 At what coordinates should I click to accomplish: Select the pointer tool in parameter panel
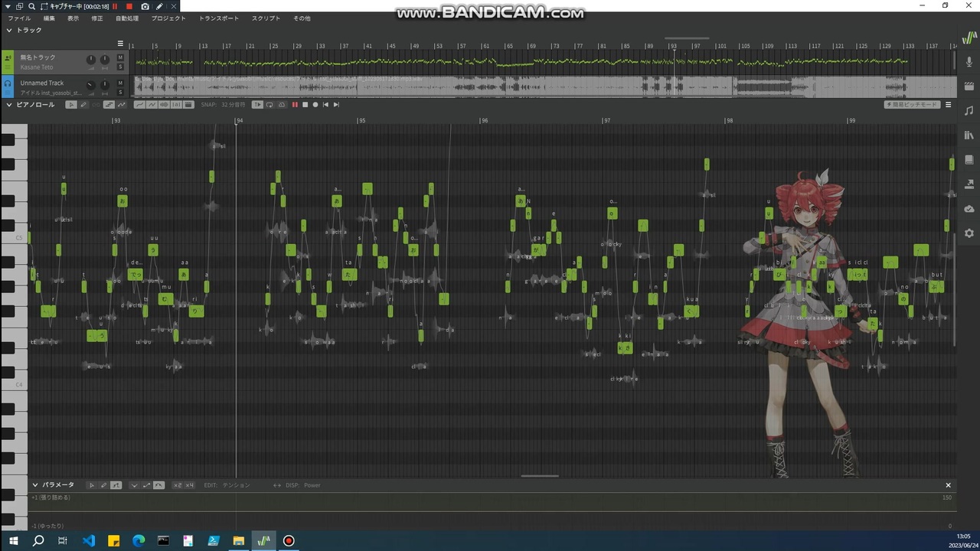pyautogui.click(x=92, y=485)
